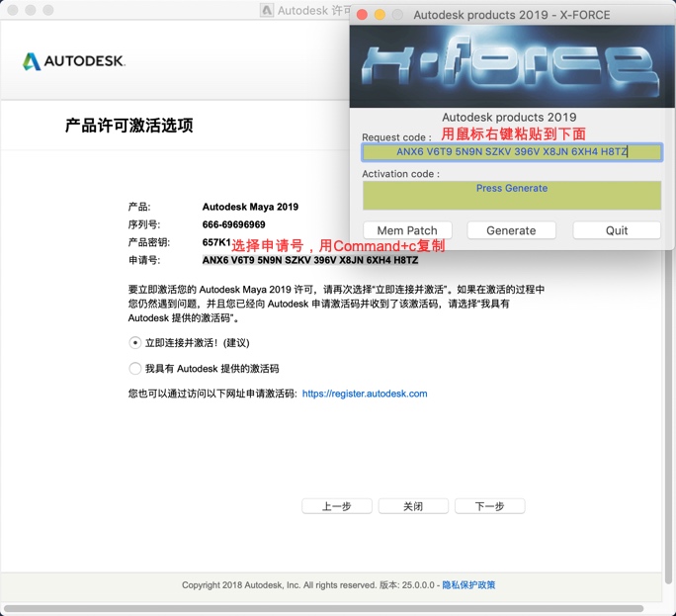Click the Autodesk window's minimize traffic light
Screen dimensions: 676x616
(31, 10)
